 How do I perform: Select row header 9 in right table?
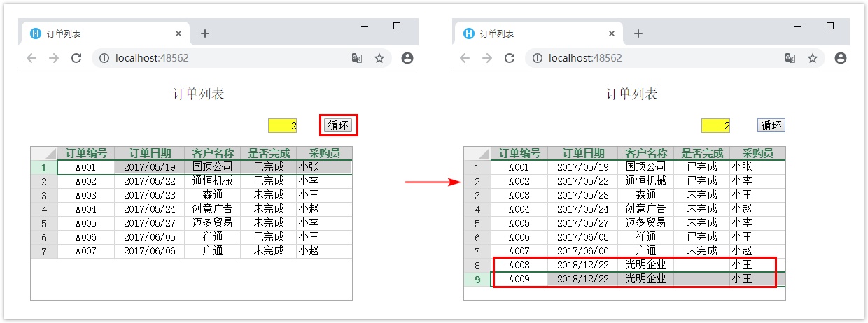[477, 279]
